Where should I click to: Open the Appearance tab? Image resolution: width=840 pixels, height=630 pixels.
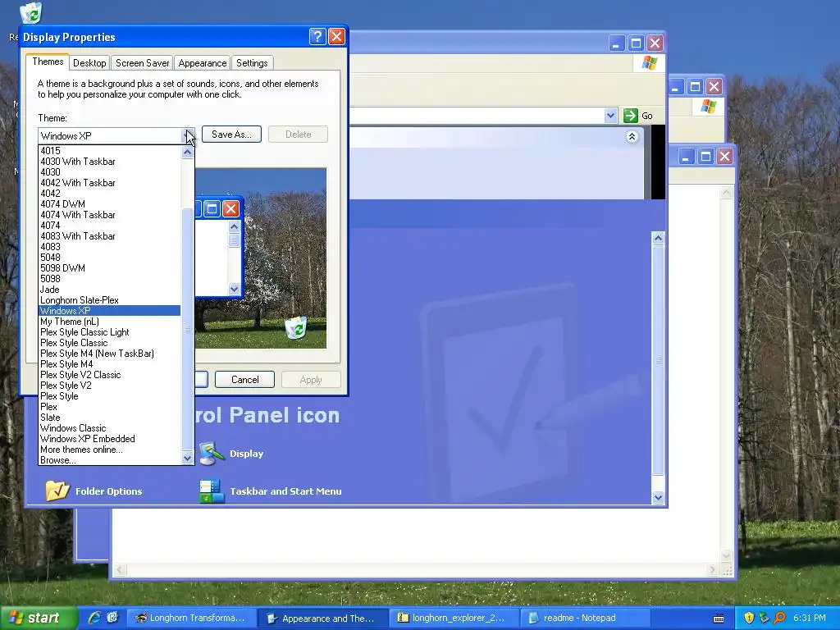tap(202, 62)
